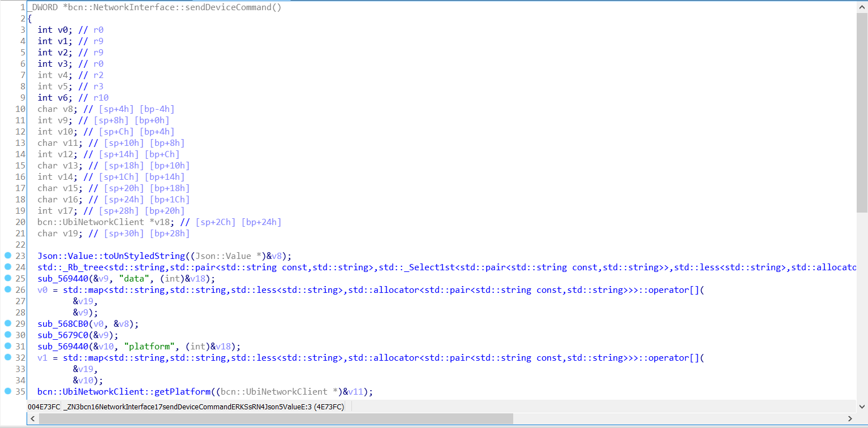Click the horizontal scrollbar thumb

click(276, 418)
